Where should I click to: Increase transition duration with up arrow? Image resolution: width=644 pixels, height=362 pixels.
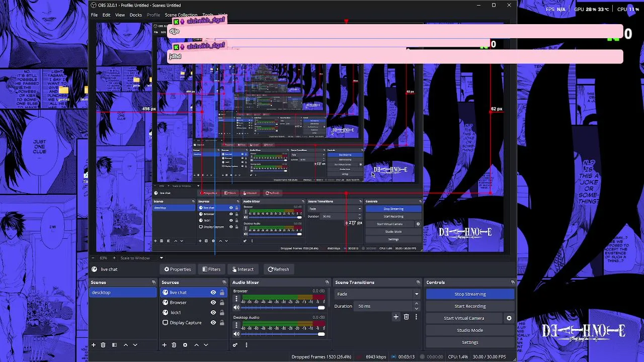coord(416,304)
